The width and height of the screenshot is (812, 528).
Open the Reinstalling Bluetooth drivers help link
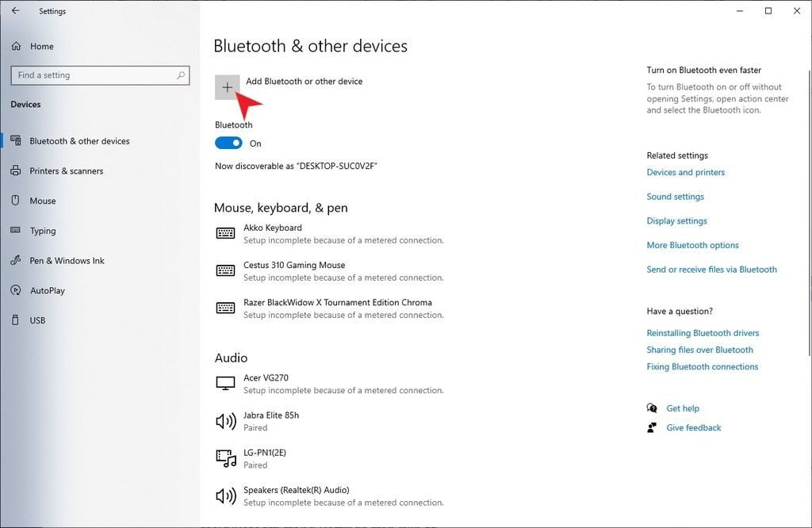point(703,333)
